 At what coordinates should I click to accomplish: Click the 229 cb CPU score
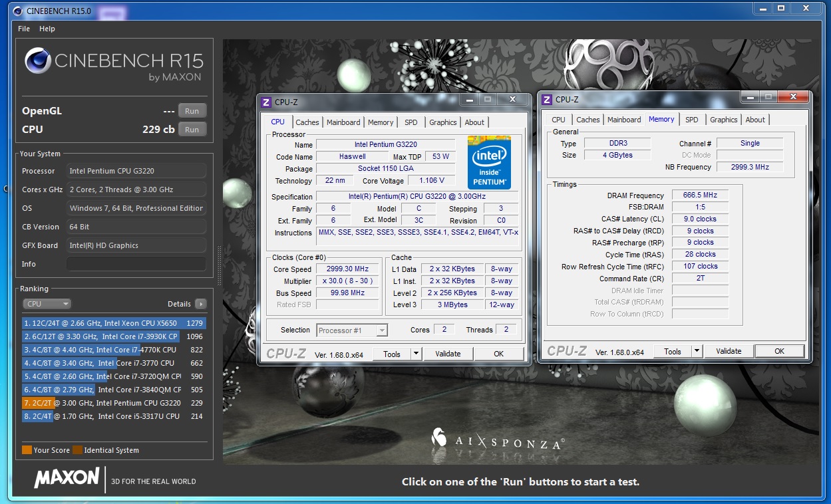(x=158, y=130)
